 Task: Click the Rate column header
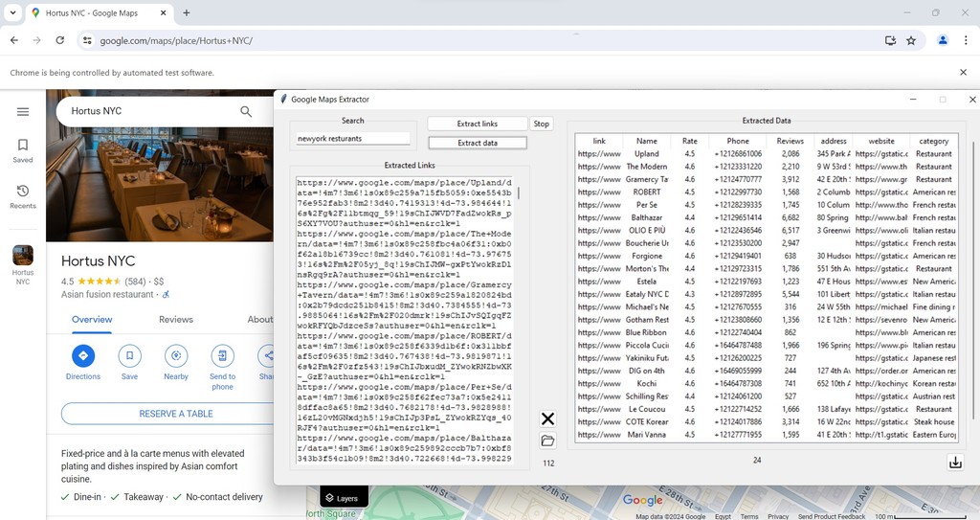(690, 142)
